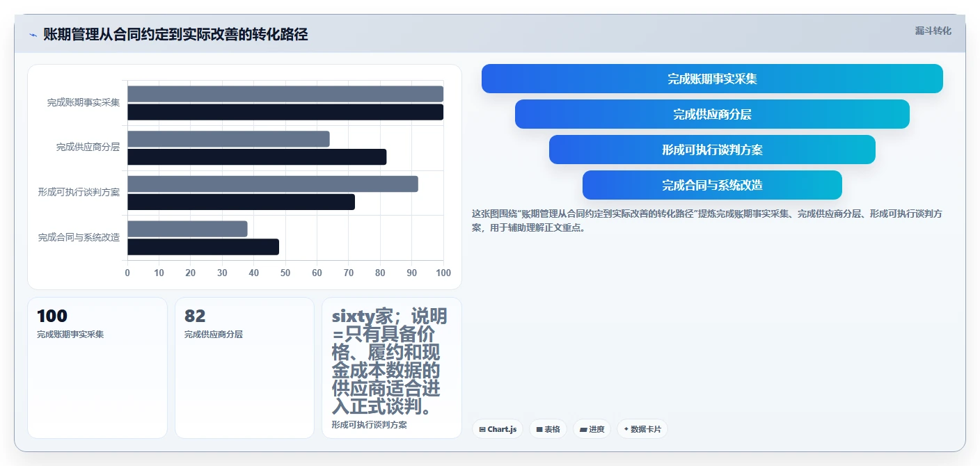Click the 完成账期事实采集 funnel stage
Screen dimensions: 980x466
point(712,79)
